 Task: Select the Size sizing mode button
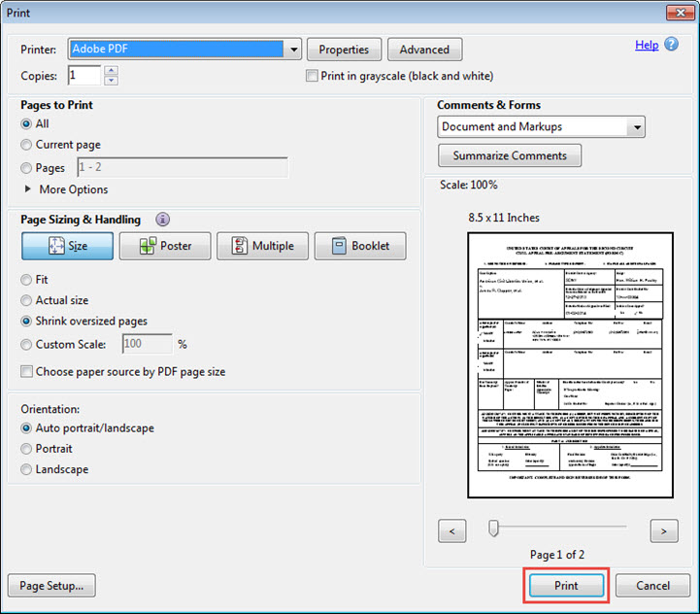click(x=67, y=246)
